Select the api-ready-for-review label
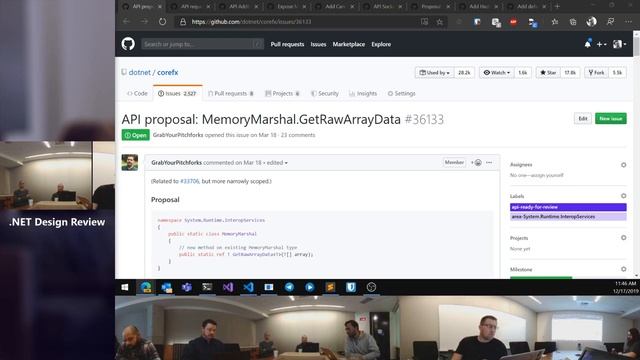 pyautogui.click(x=568, y=207)
